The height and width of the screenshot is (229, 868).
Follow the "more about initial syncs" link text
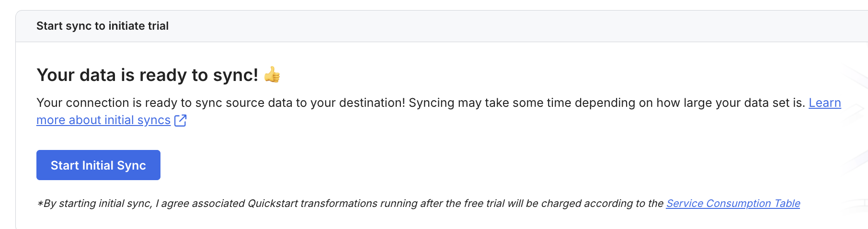[x=103, y=120]
